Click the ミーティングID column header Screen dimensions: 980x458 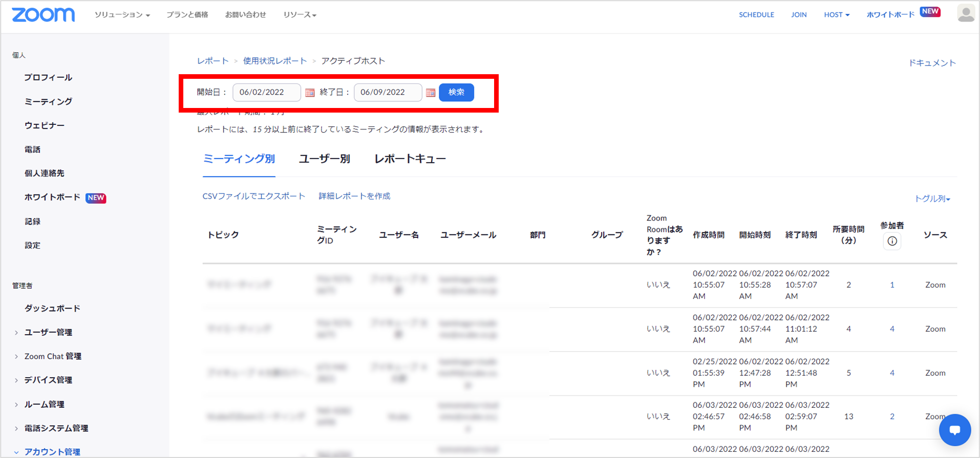(x=336, y=235)
